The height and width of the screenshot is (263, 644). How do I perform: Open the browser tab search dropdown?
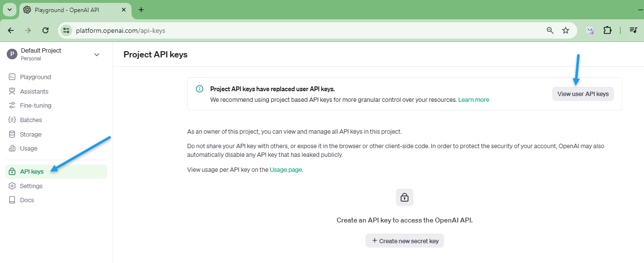point(10,10)
